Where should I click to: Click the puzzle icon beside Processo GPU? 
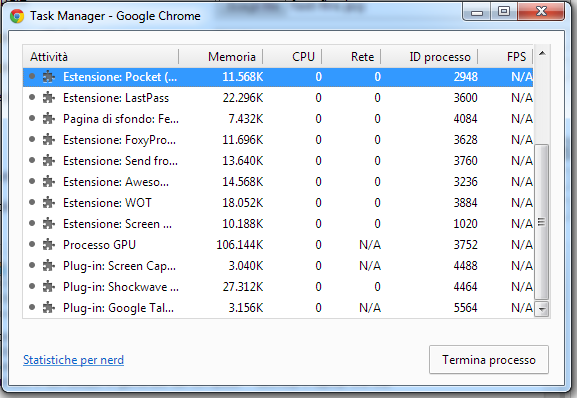pyautogui.click(x=49, y=245)
